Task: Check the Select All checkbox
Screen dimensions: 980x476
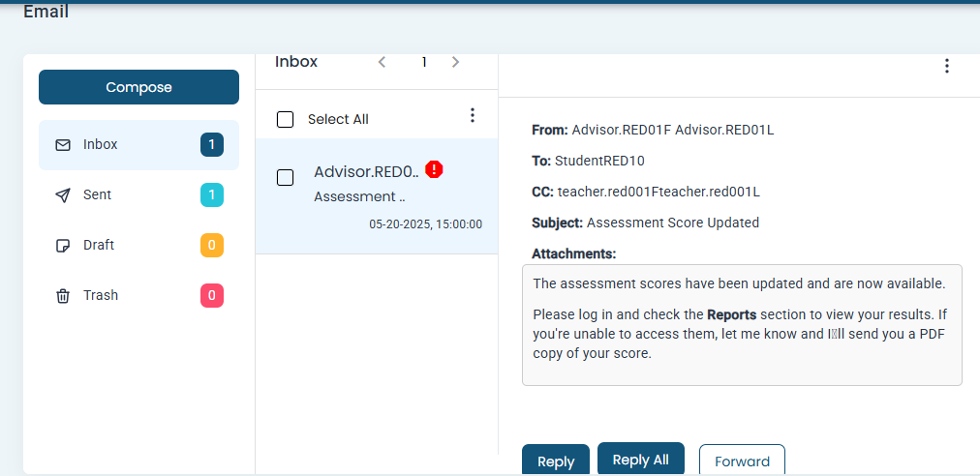Action: pyautogui.click(x=285, y=120)
